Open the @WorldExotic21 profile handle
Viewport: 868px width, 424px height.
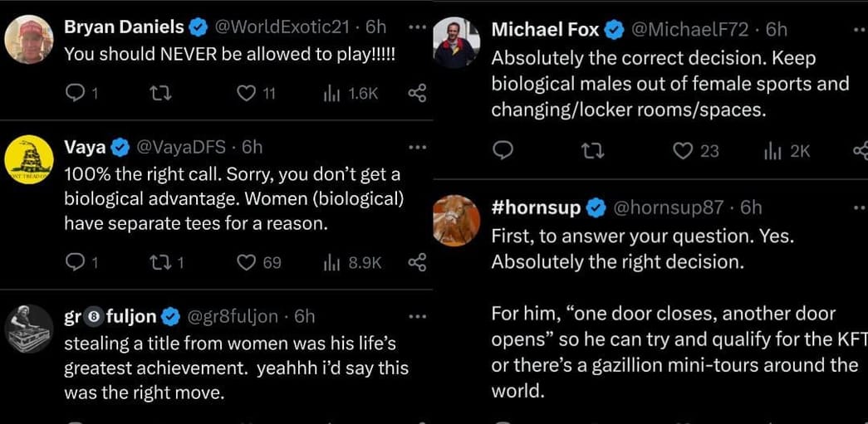tap(282, 27)
